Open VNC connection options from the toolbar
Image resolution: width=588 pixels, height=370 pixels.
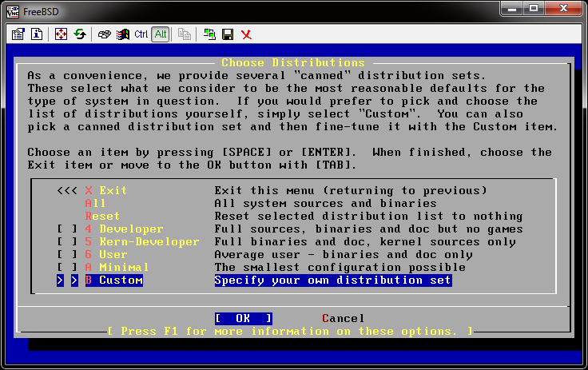tap(18, 34)
